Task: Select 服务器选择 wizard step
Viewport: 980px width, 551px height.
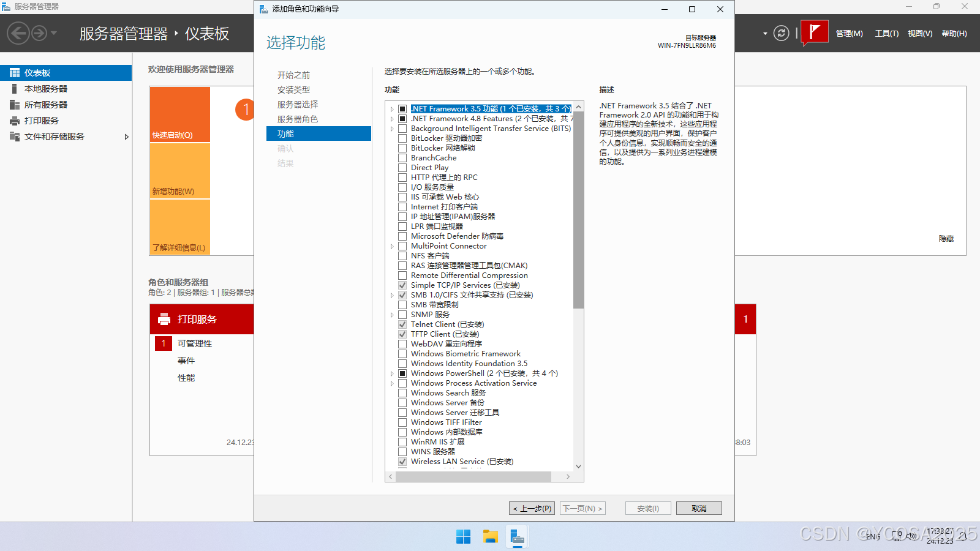Action: [298, 104]
